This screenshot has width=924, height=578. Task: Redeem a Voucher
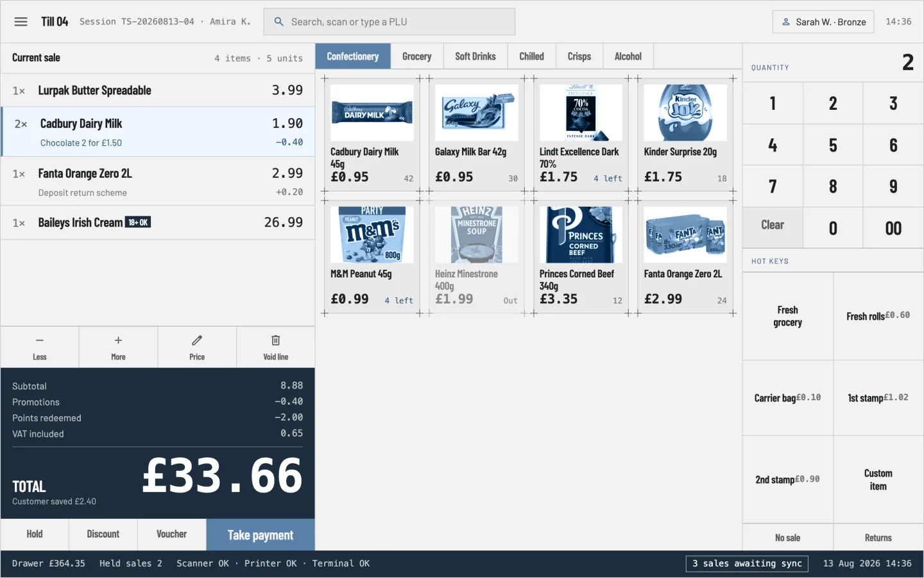coord(172,534)
